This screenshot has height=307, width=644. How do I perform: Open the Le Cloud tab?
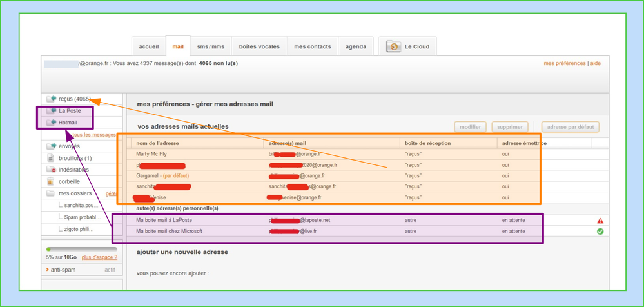click(407, 46)
